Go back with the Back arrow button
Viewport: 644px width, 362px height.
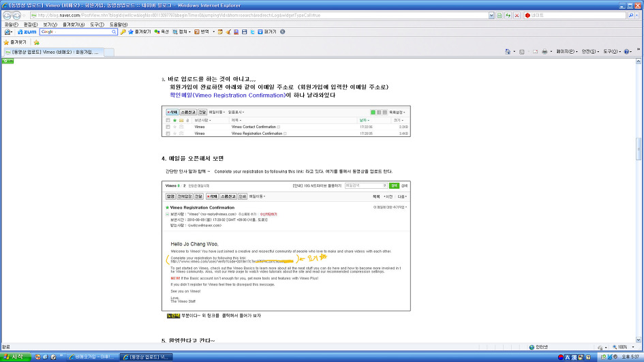7,15
